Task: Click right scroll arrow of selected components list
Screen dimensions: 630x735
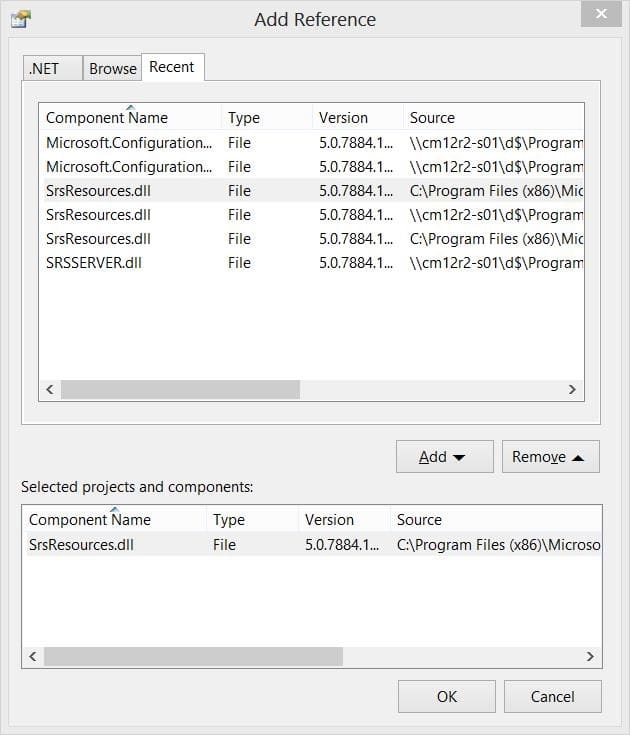Action: [591, 656]
